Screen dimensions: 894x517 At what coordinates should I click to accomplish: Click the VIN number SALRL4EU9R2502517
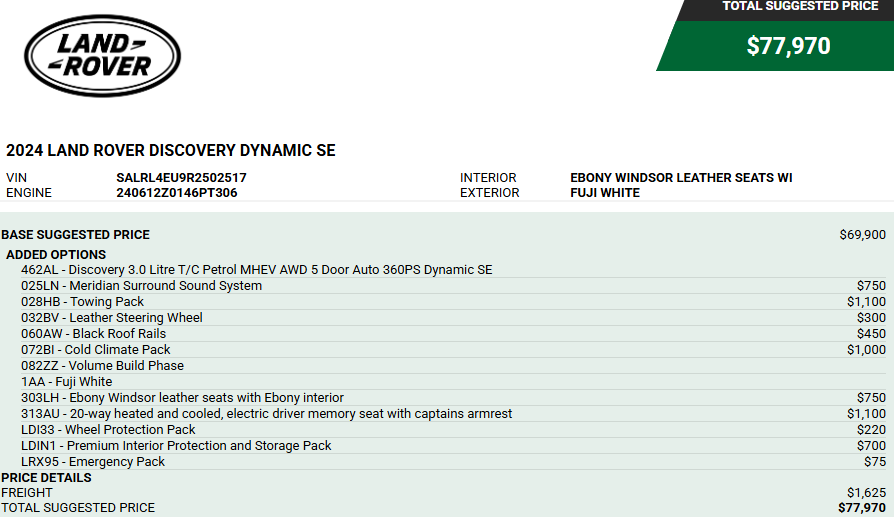pyautogui.click(x=181, y=178)
